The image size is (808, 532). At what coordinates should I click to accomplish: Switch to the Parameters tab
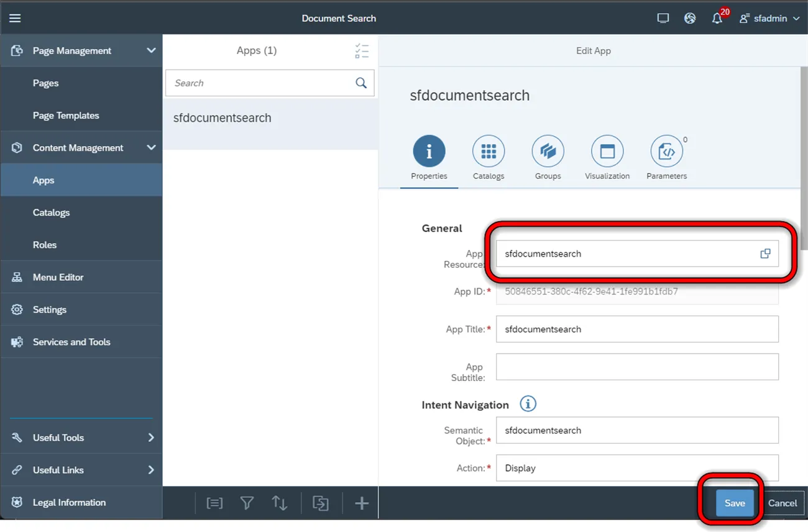pyautogui.click(x=666, y=158)
